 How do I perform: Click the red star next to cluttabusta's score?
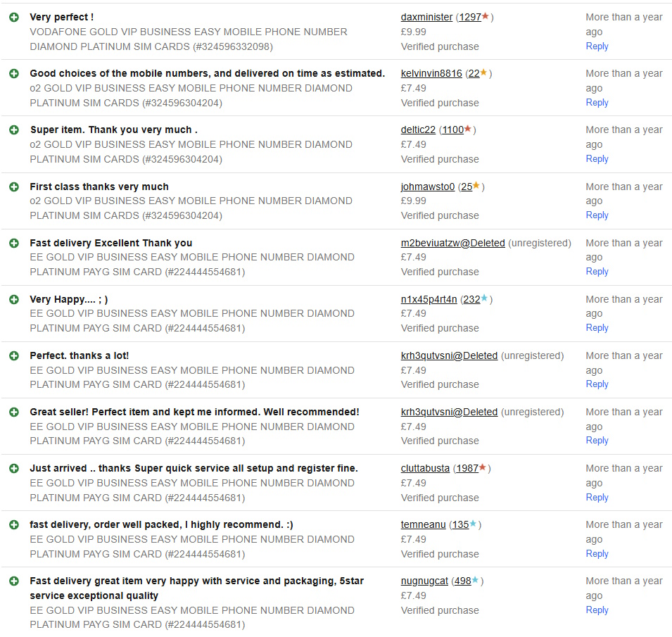[483, 467]
